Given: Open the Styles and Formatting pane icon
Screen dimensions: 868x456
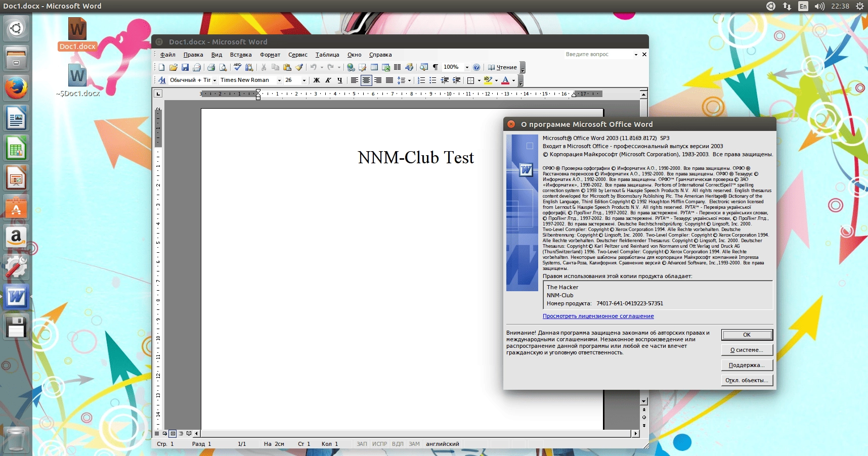Looking at the screenshot, I should (x=162, y=80).
